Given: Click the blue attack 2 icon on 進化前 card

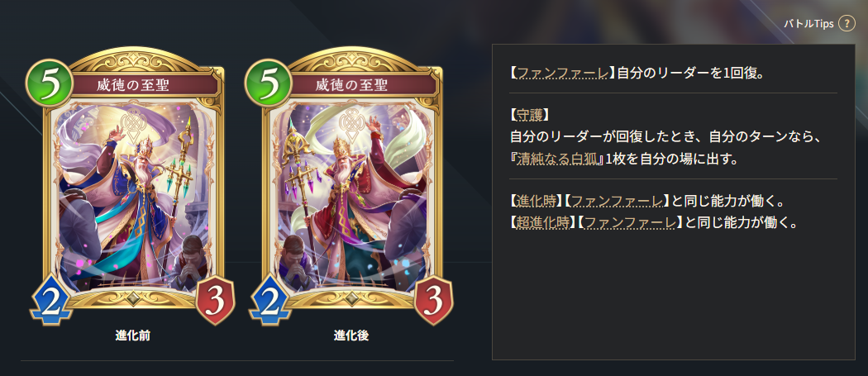Looking at the screenshot, I should tap(50, 300).
